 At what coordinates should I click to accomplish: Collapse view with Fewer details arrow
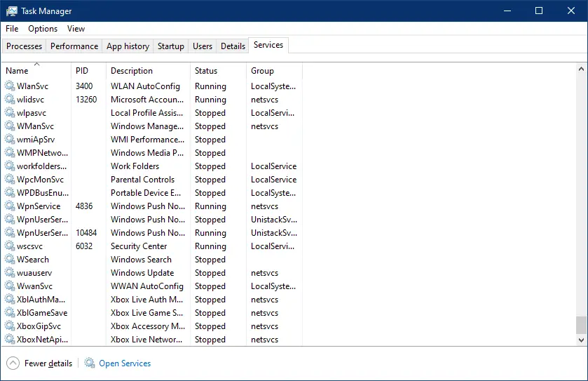tap(13, 363)
